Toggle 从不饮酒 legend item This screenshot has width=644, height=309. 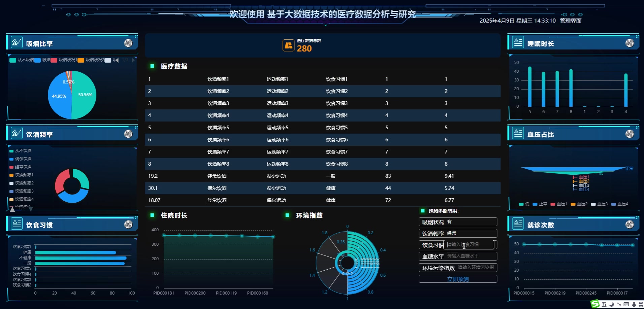[x=20, y=151]
